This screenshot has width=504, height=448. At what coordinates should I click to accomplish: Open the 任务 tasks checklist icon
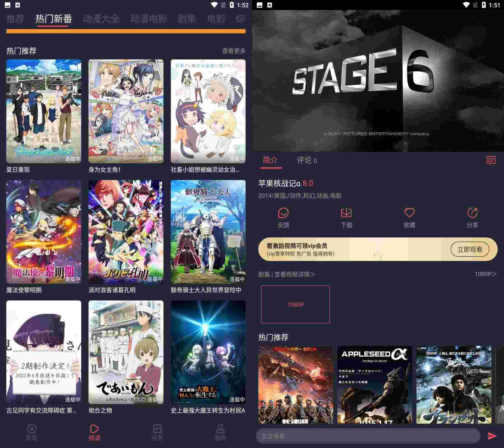pos(157,429)
